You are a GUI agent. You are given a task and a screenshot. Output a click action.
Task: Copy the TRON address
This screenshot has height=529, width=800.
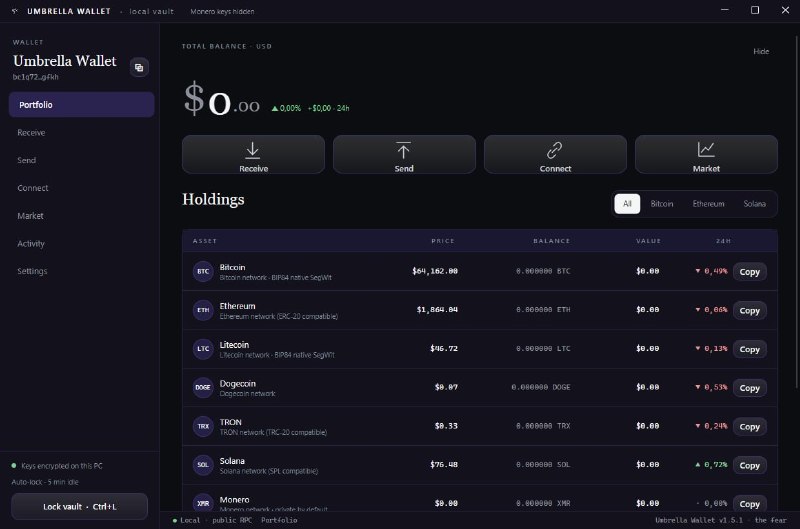click(749, 427)
